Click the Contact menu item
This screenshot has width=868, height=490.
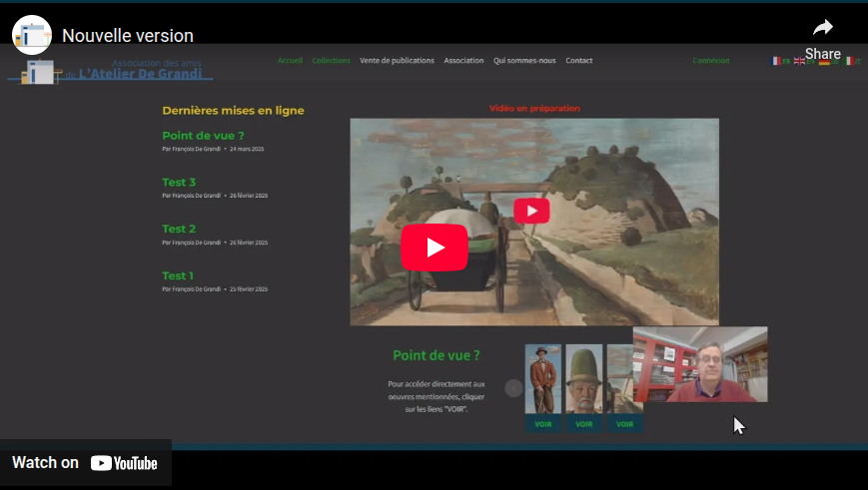[x=579, y=60]
